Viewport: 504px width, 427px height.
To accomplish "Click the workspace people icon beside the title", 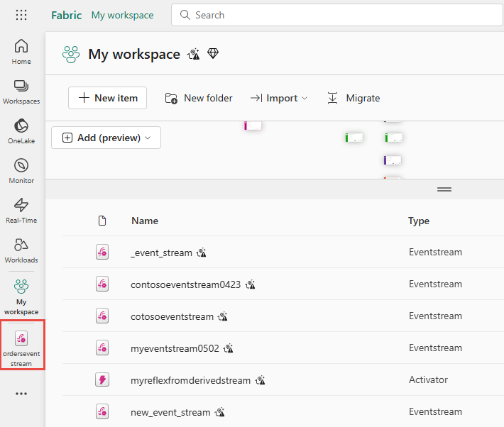I will (x=71, y=55).
